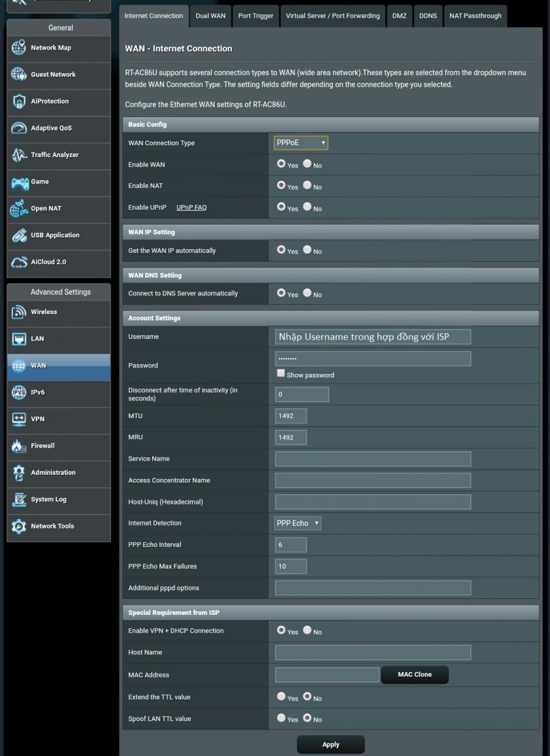This screenshot has height=756, width=550.
Task: Expand the Internet Detection dropdown
Action: tap(298, 523)
